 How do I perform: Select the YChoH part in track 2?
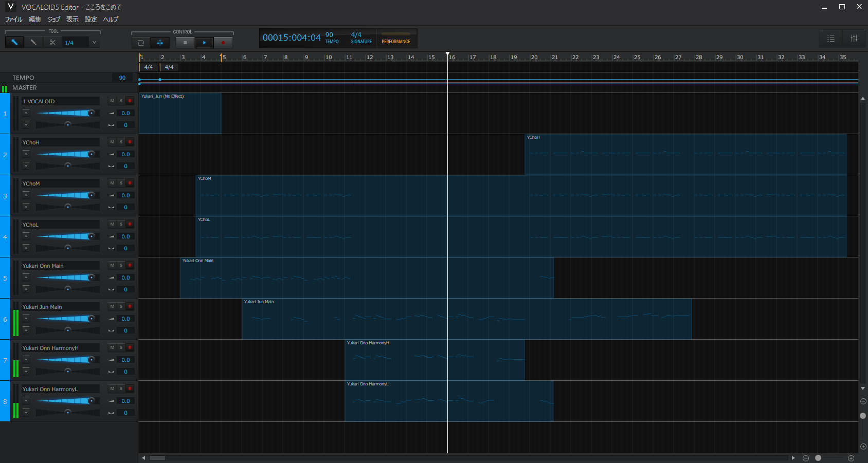685,154
